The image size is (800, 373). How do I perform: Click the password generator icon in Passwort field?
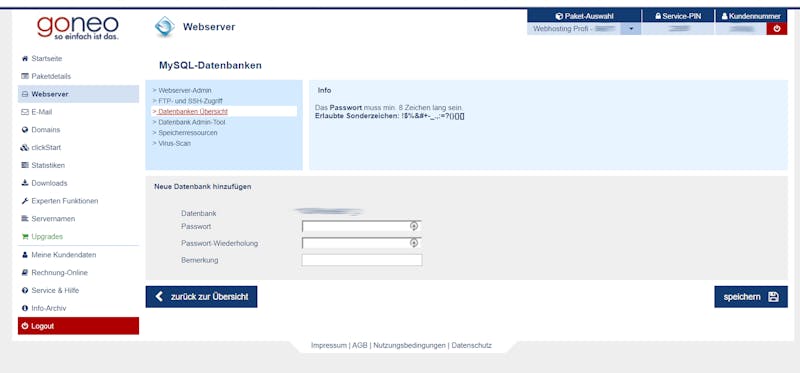(x=414, y=226)
